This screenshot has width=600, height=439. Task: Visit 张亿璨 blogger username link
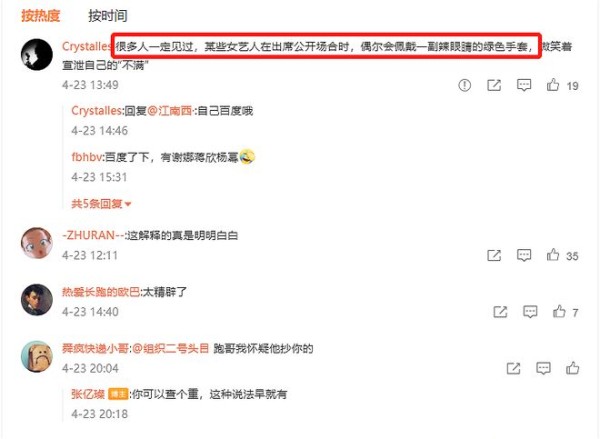(88, 394)
